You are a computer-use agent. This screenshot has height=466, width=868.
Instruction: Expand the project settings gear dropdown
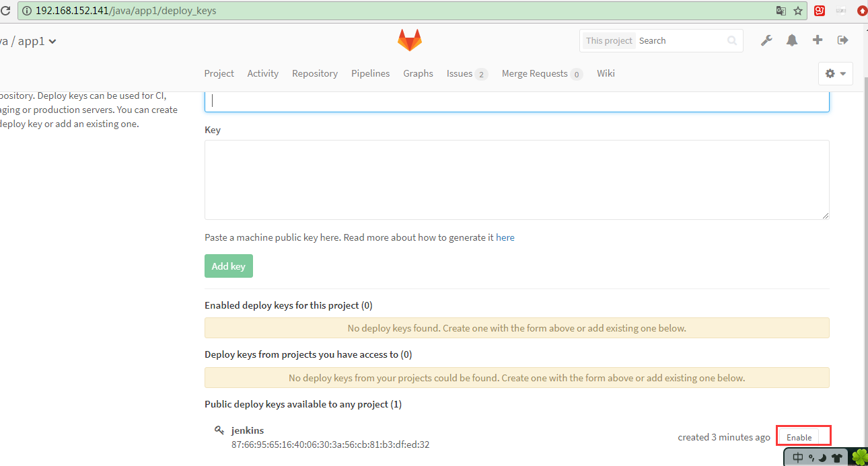835,73
